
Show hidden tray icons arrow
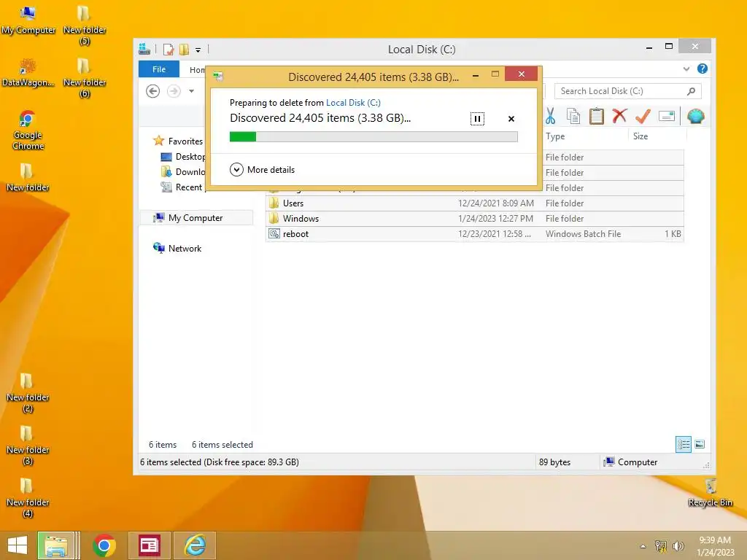[643, 546]
